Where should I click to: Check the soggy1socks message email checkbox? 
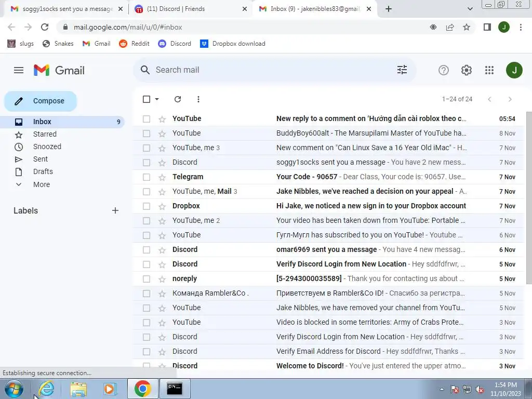coord(146,163)
